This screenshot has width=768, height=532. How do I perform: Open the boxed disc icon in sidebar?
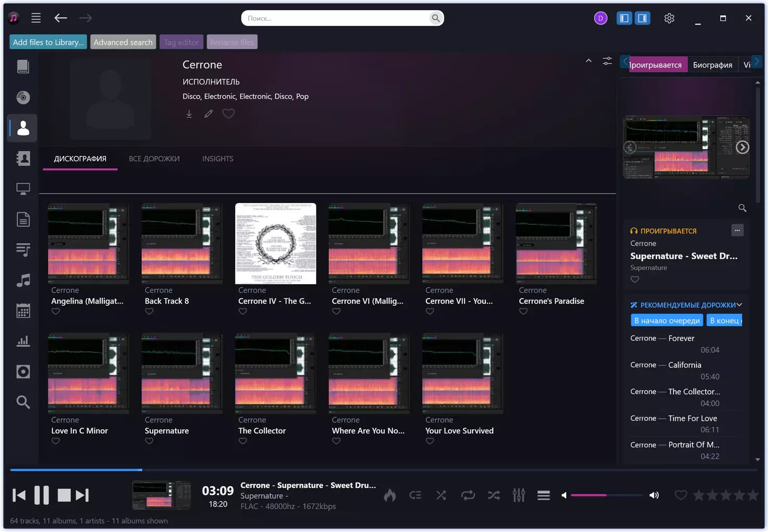click(23, 372)
